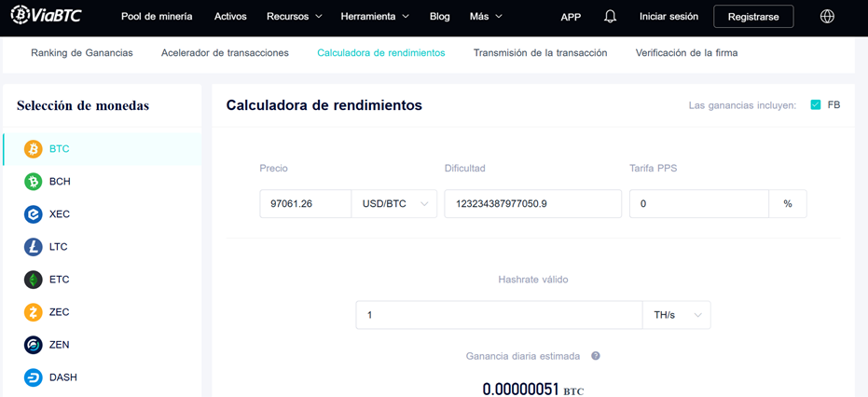
Task: Click the Las ganancias incluyen label
Action: point(742,105)
